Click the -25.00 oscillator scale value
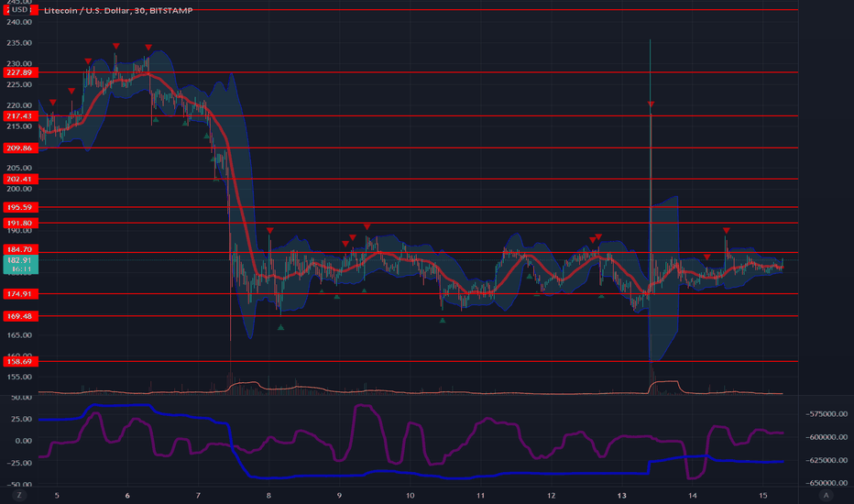Screen dimensions: 854x504 [21, 463]
